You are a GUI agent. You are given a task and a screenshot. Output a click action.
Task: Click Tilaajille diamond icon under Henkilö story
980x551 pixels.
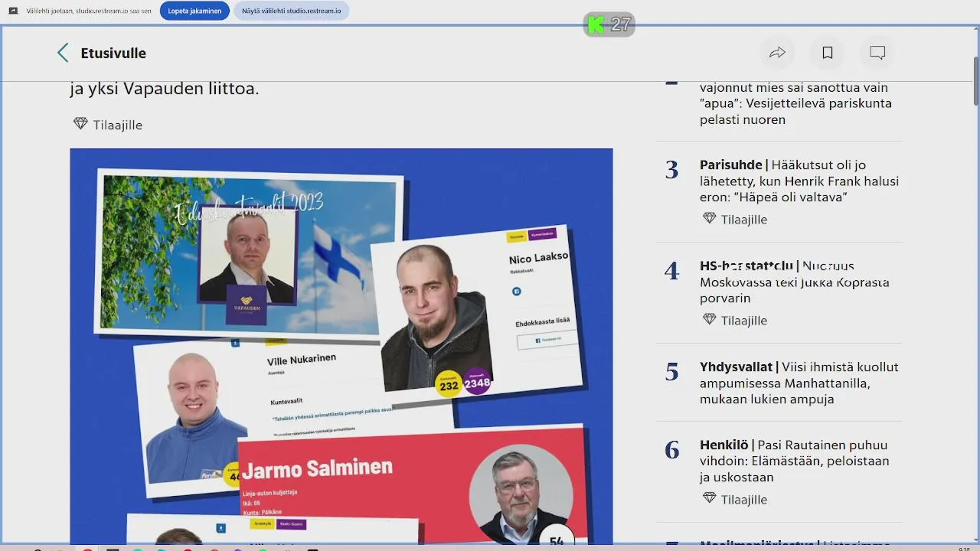(710, 499)
